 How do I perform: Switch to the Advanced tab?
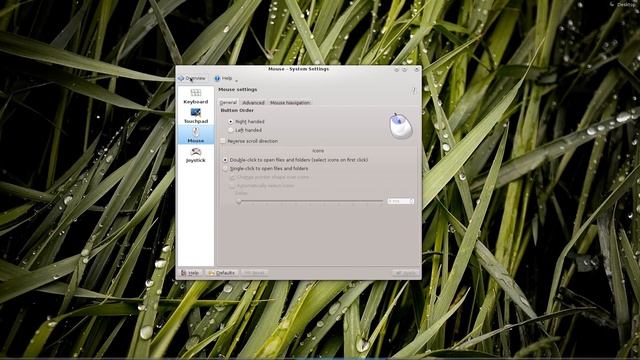click(253, 102)
